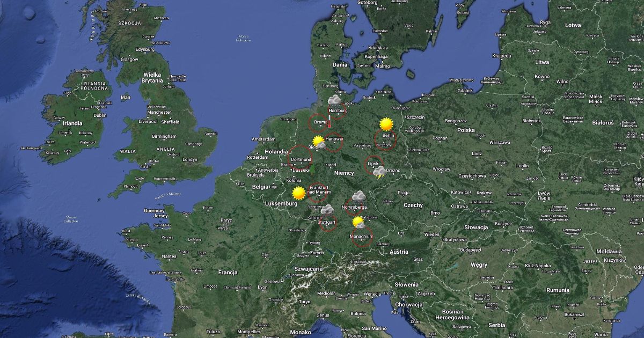Click the Dania country label

click(x=340, y=64)
